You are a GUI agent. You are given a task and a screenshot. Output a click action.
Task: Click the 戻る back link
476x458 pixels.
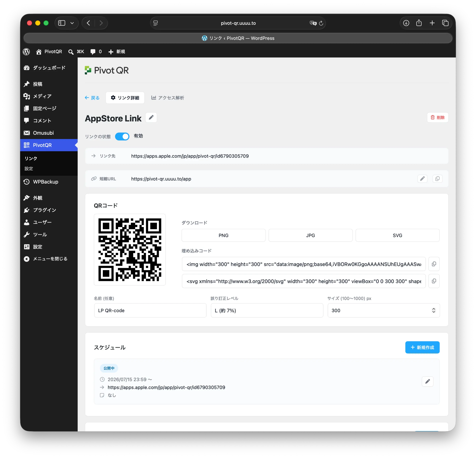(92, 98)
